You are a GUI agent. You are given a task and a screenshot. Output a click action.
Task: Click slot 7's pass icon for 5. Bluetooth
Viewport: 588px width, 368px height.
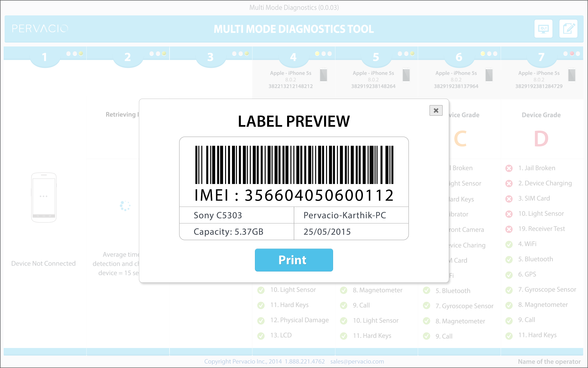[509, 259]
